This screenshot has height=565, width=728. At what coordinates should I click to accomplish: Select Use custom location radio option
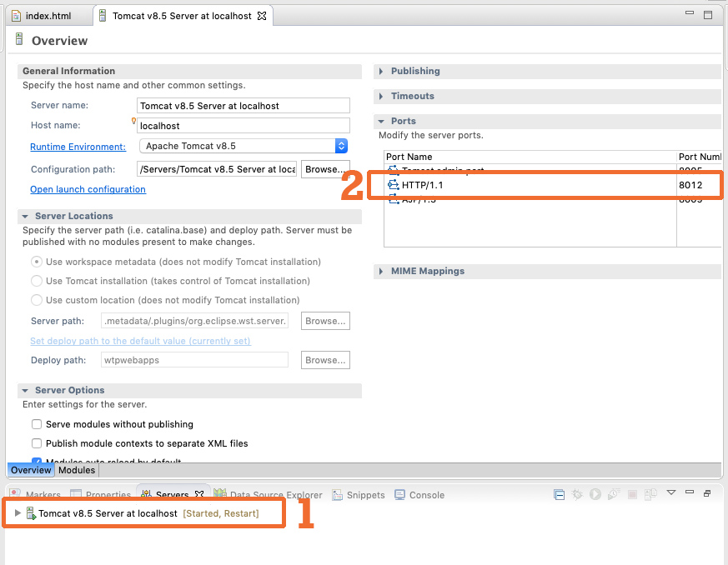pyautogui.click(x=37, y=300)
